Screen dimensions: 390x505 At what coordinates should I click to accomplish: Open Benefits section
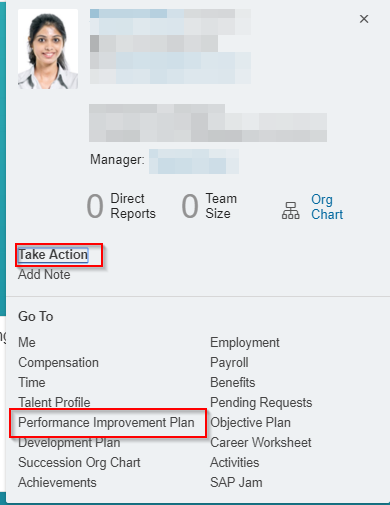tap(233, 382)
